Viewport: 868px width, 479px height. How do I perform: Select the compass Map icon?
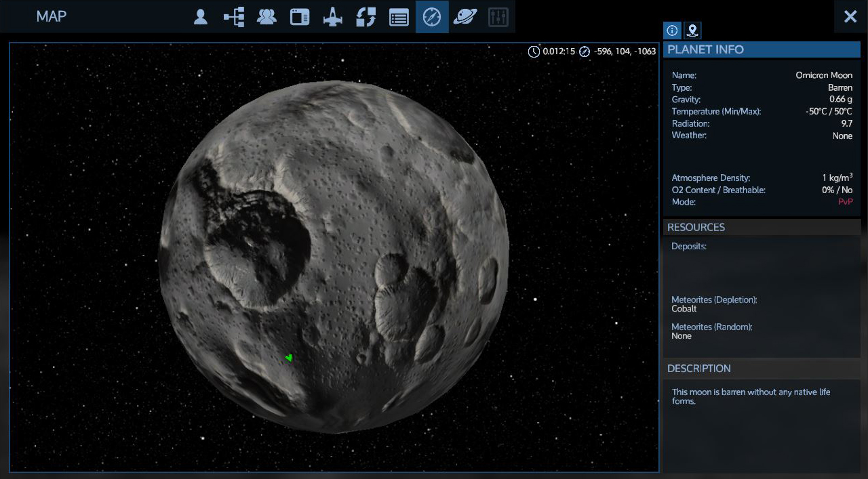click(x=432, y=17)
